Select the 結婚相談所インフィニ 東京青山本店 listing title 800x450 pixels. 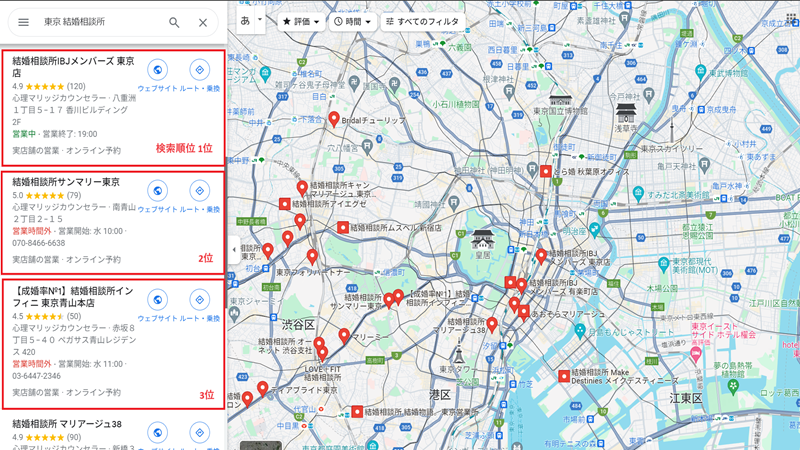(73, 297)
